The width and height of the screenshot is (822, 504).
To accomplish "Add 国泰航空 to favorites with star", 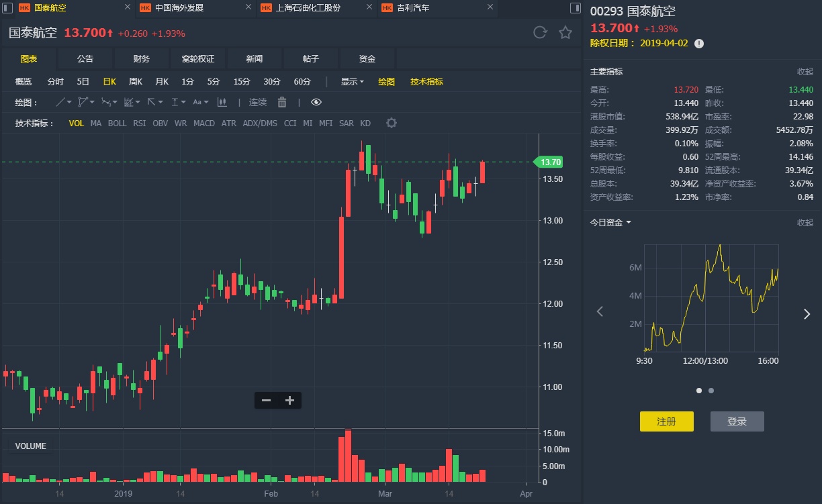I will [x=565, y=32].
